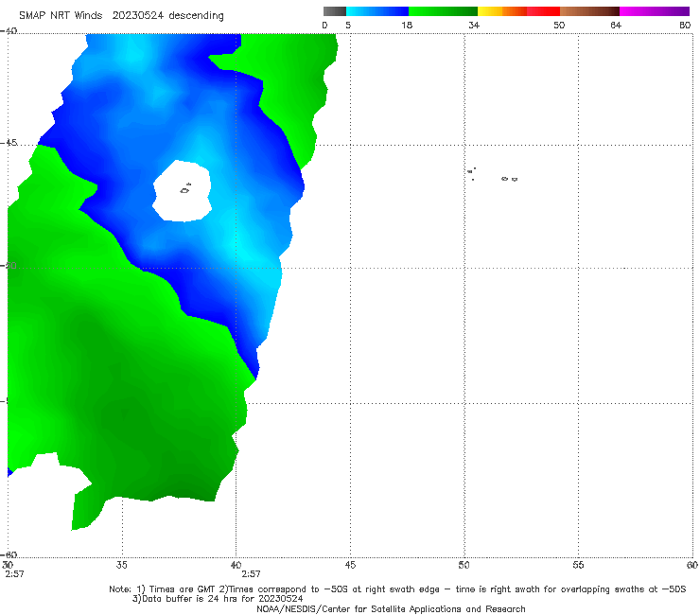The image size is (700, 615).
Task: Click the "55" longitude axis label
Action: click(578, 565)
